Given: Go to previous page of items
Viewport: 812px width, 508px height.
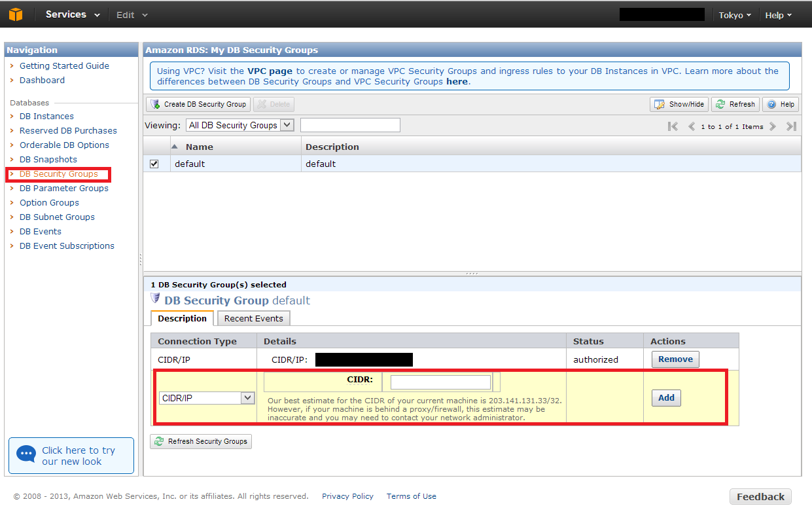Looking at the screenshot, I should (x=691, y=126).
